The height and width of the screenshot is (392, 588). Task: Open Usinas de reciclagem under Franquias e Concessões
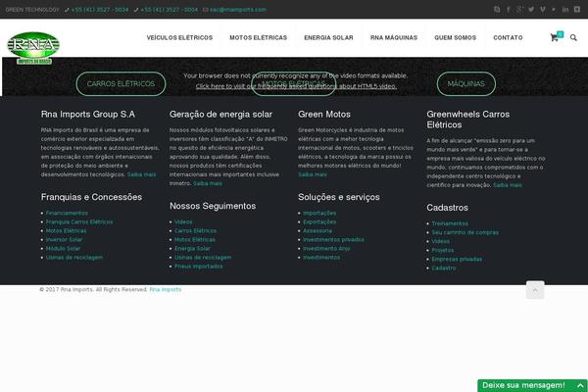tap(74, 258)
